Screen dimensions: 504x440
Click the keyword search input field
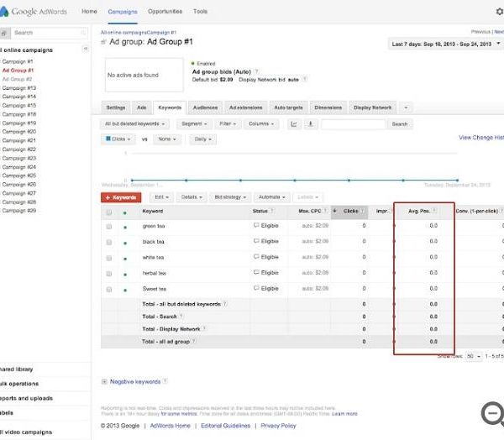tap(354, 123)
